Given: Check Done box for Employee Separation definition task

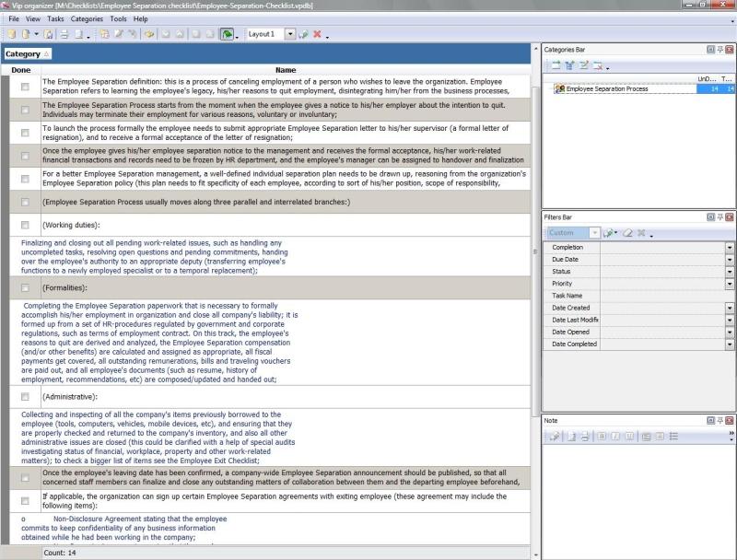Looking at the screenshot, I should (25, 87).
